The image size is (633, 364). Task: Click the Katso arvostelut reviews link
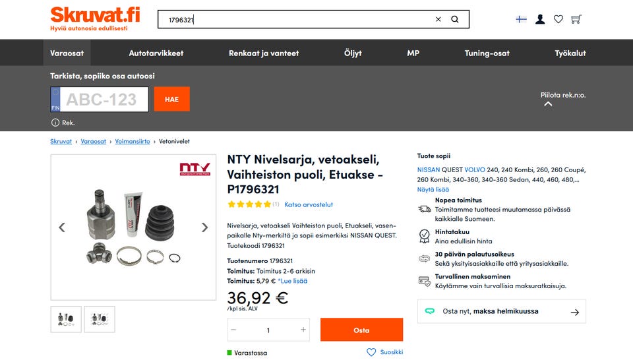pos(309,204)
